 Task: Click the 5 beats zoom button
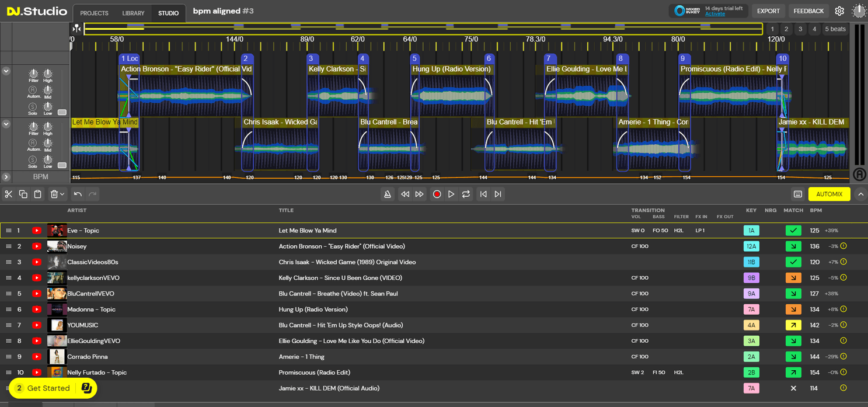coord(835,29)
